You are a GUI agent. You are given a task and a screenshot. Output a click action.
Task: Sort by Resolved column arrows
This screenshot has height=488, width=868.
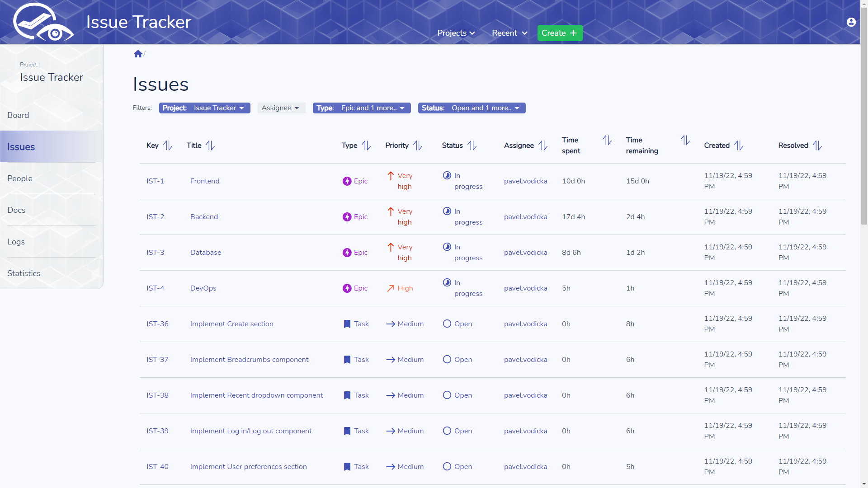point(817,145)
